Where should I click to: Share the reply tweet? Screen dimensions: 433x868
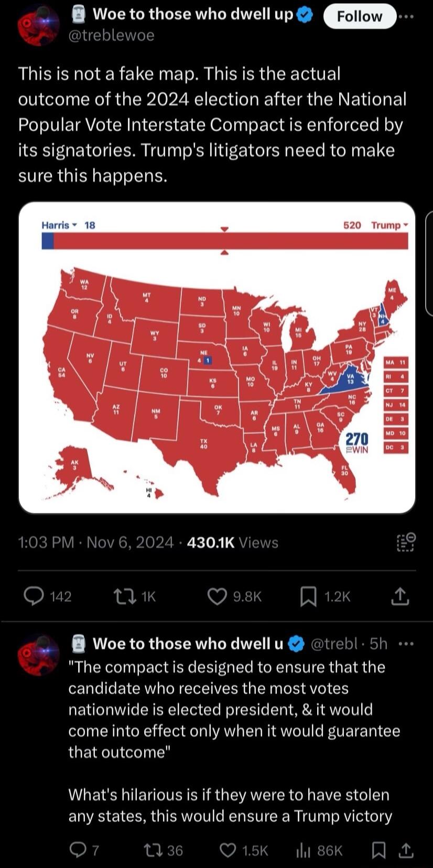[405, 850]
